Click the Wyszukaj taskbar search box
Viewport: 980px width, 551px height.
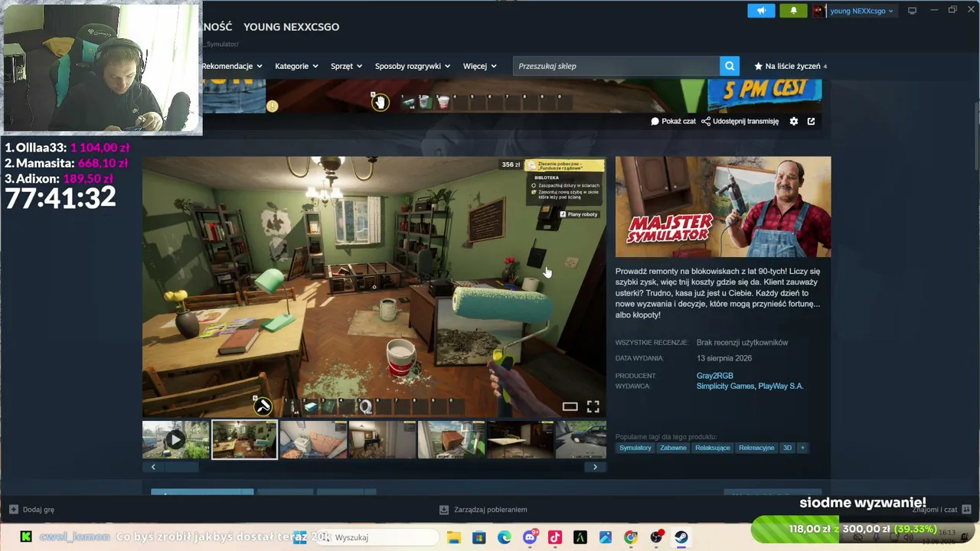378,537
